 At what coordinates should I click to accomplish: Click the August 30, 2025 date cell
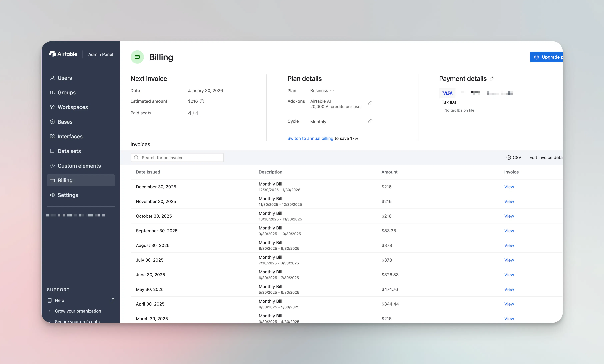(x=152, y=246)
